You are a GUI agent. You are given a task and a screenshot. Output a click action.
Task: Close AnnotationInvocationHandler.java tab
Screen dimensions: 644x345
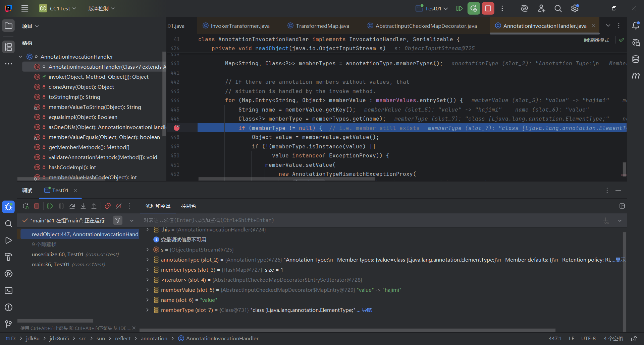click(x=593, y=25)
